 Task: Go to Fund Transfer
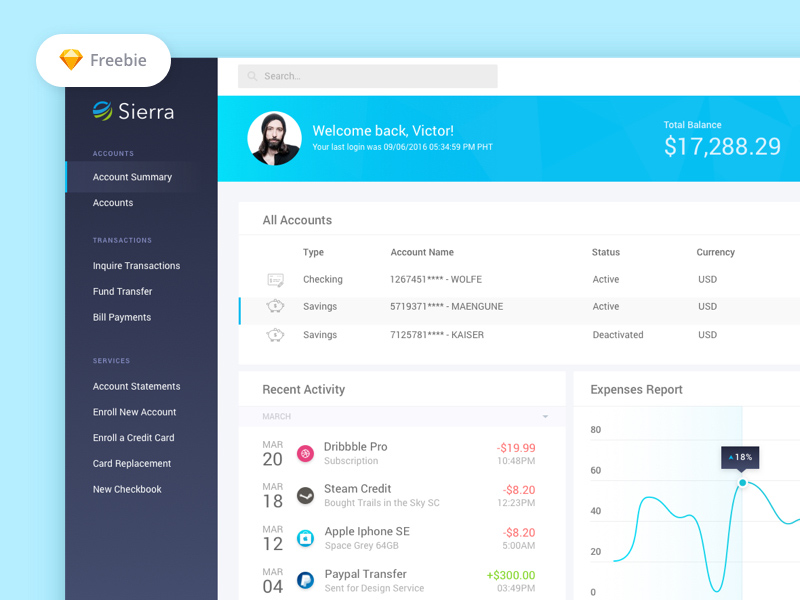[x=122, y=292]
